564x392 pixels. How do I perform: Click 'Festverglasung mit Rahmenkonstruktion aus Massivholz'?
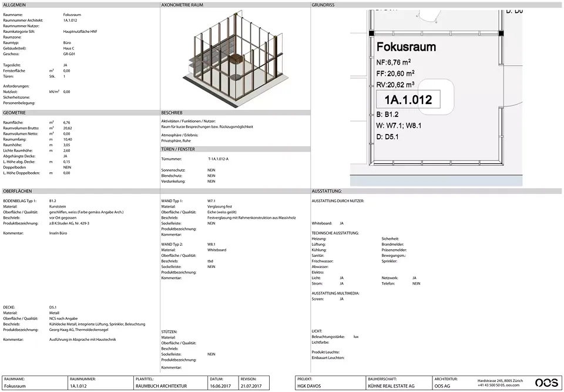pos(251,218)
